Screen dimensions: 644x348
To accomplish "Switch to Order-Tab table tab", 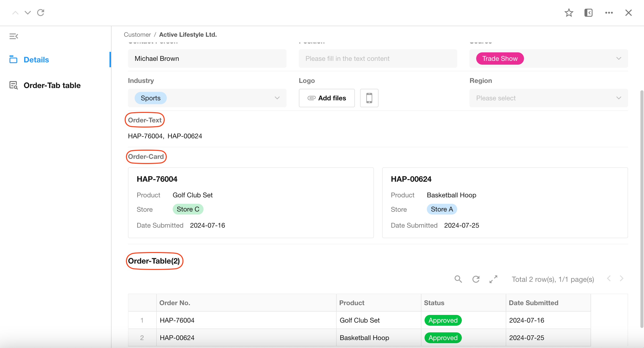I will (x=52, y=85).
